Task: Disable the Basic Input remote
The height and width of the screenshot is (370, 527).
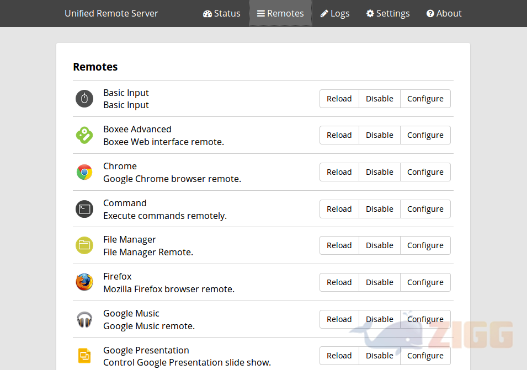Action: (379, 99)
